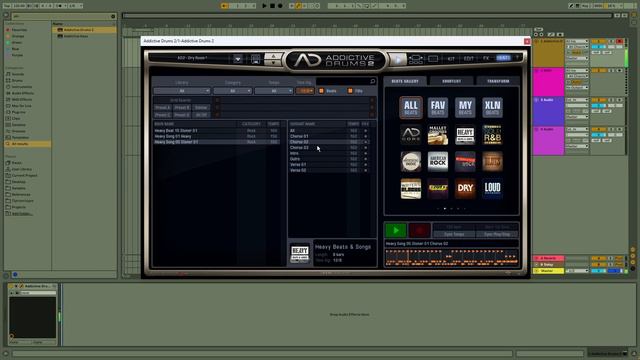Click the save preset disk icon
Screen dimensions: 640x360
256,60
